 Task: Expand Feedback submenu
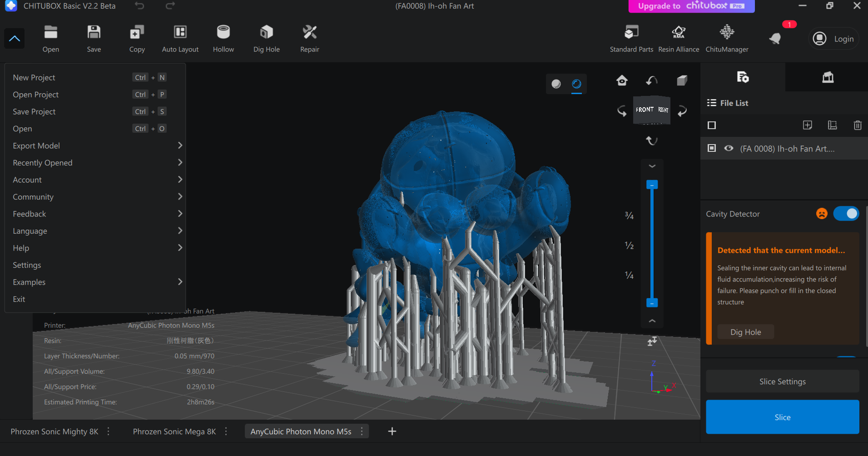95,214
